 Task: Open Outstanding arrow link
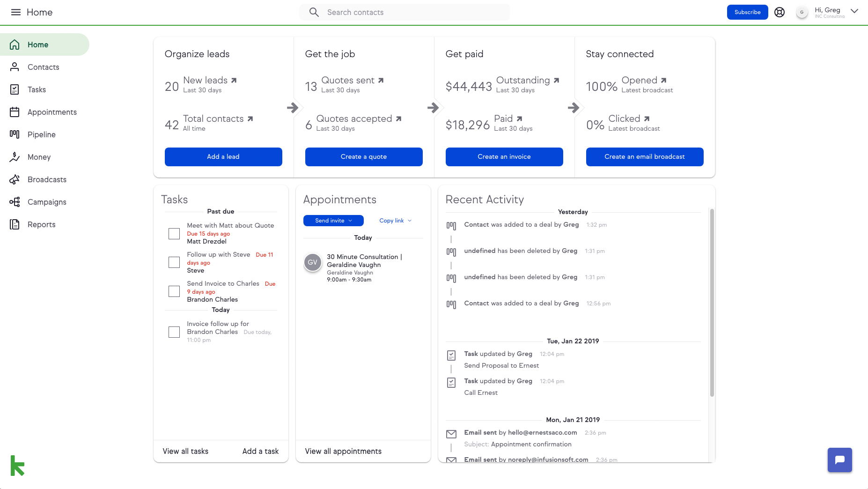556,81
